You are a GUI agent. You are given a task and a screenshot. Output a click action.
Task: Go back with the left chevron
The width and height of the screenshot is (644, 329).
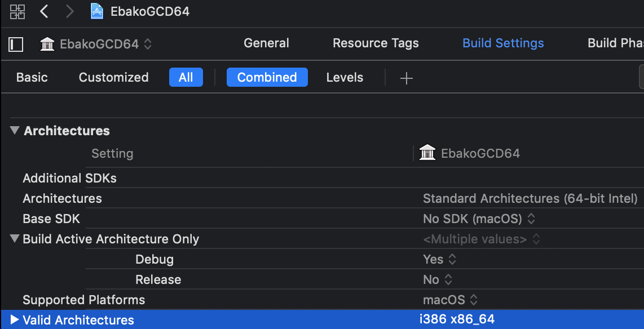pos(44,11)
